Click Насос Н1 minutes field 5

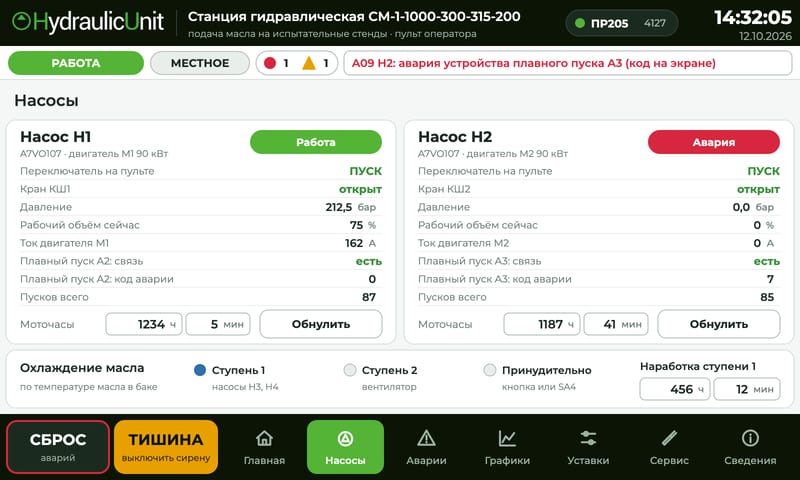(x=218, y=324)
